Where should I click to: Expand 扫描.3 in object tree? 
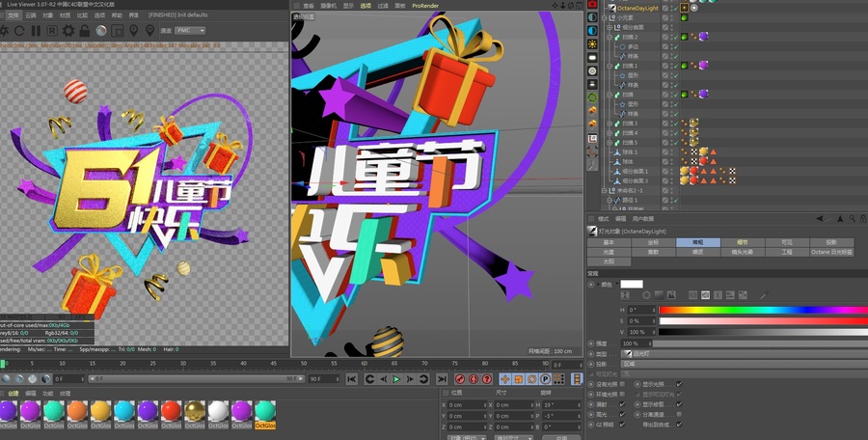point(610,123)
